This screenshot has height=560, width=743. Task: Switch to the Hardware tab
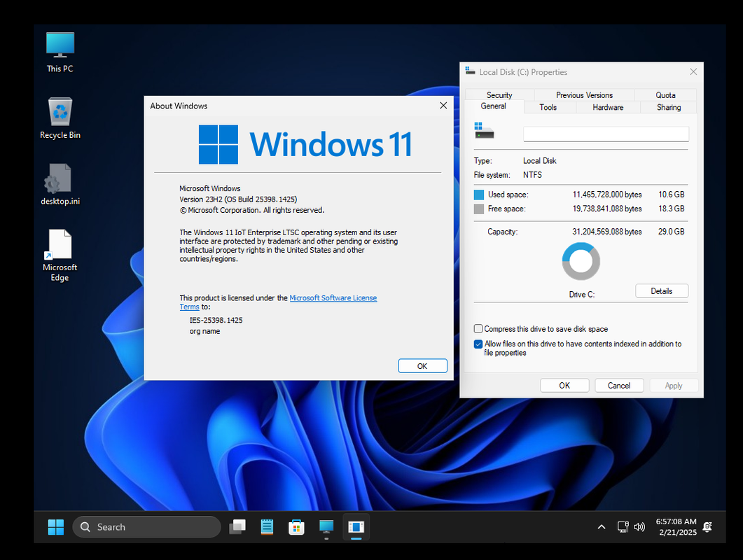(608, 108)
